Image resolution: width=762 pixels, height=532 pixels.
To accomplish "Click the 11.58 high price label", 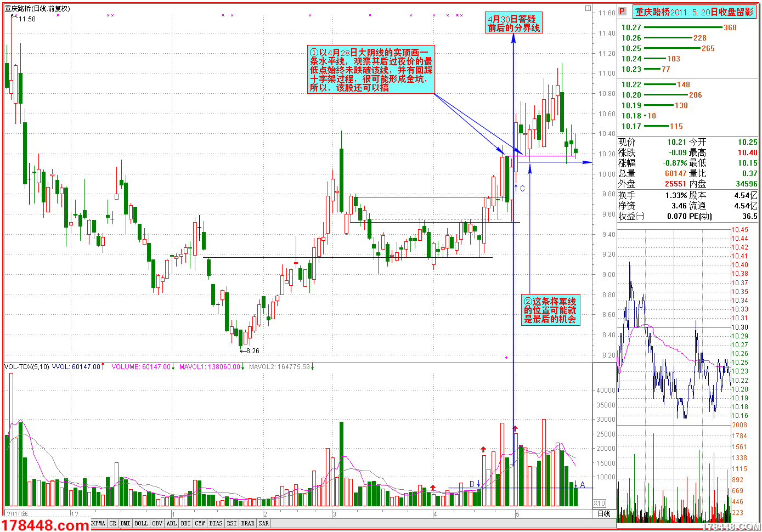I will pos(27,19).
